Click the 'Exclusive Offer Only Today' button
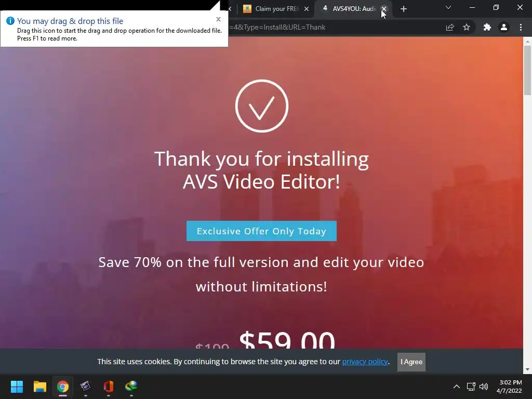Viewport: 532px width, 399px height. click(x=261, y=231)
